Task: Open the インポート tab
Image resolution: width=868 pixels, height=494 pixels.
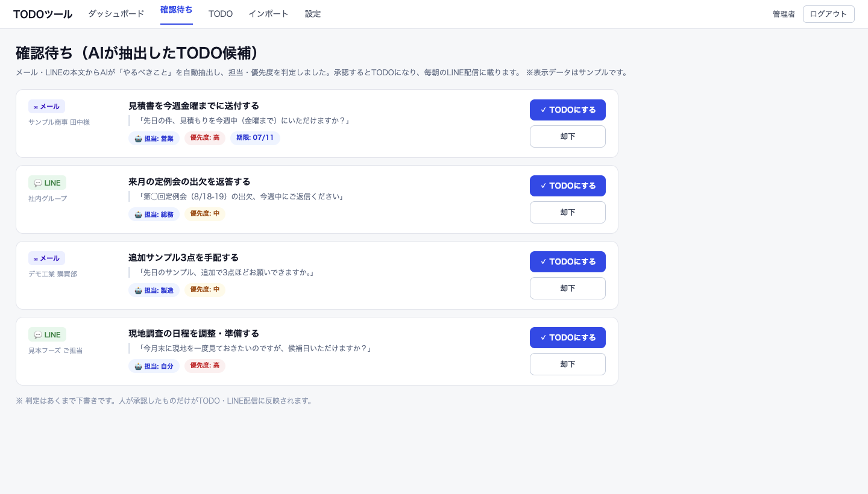Action: (x=269, y=14)
